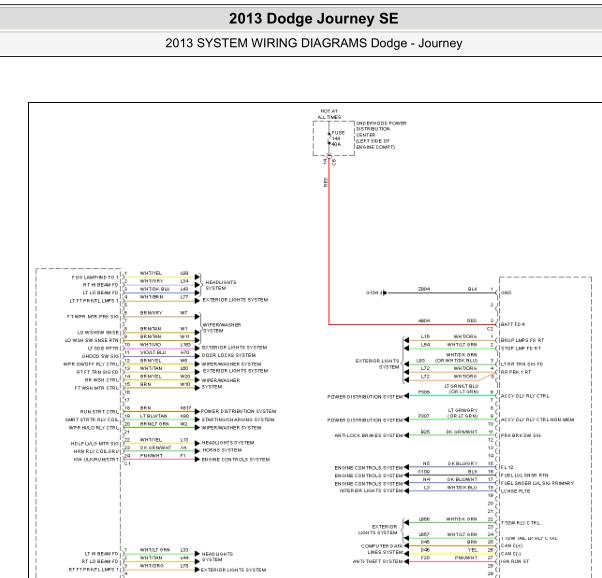Click the 'WHT/BRN L77' wire label

pos(164,297)
